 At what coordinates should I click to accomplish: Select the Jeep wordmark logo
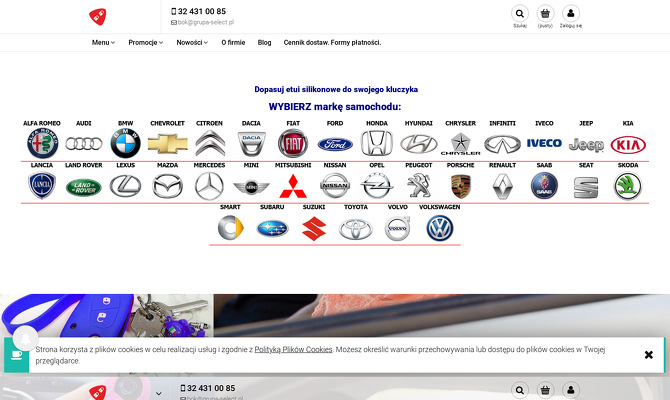[586, 145]
